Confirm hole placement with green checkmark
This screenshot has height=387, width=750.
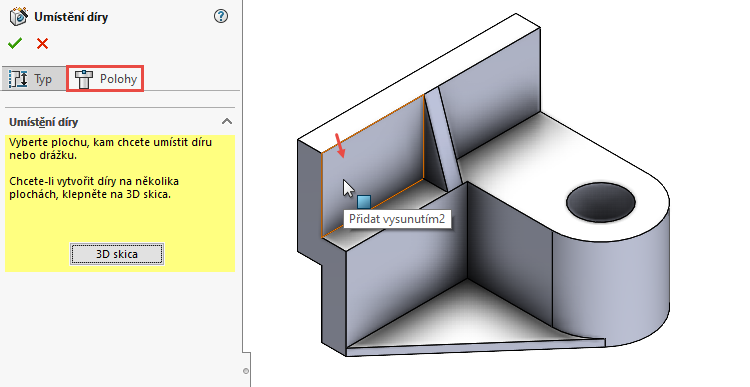click(x=15, y=44)
